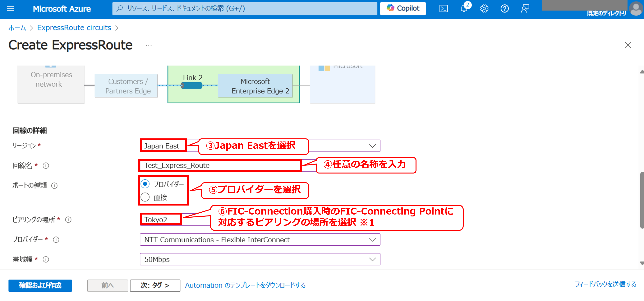Navigate to ホーム breadcrumb
This screenshot has width=644, height=301.
coord(17,27)
